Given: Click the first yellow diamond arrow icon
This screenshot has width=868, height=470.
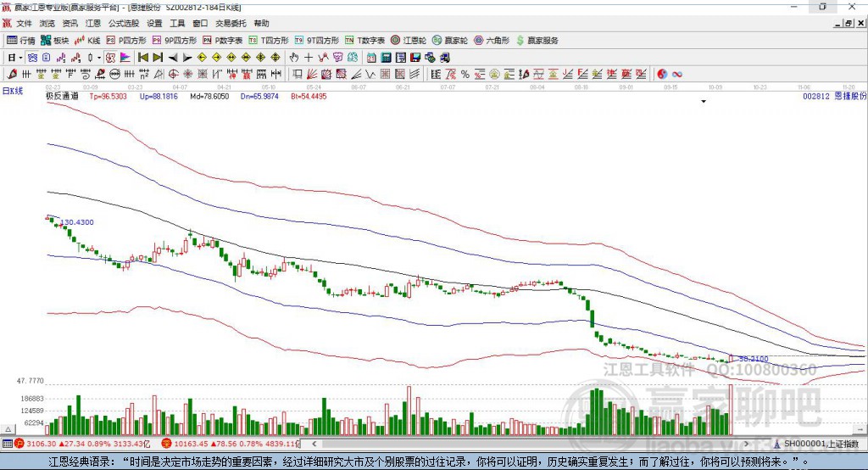Looking at the screenshot, I should (202, 58).
